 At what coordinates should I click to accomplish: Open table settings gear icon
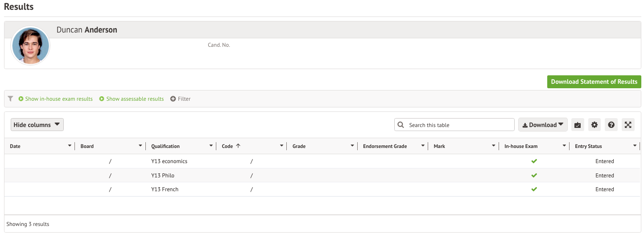pos(594,125)
